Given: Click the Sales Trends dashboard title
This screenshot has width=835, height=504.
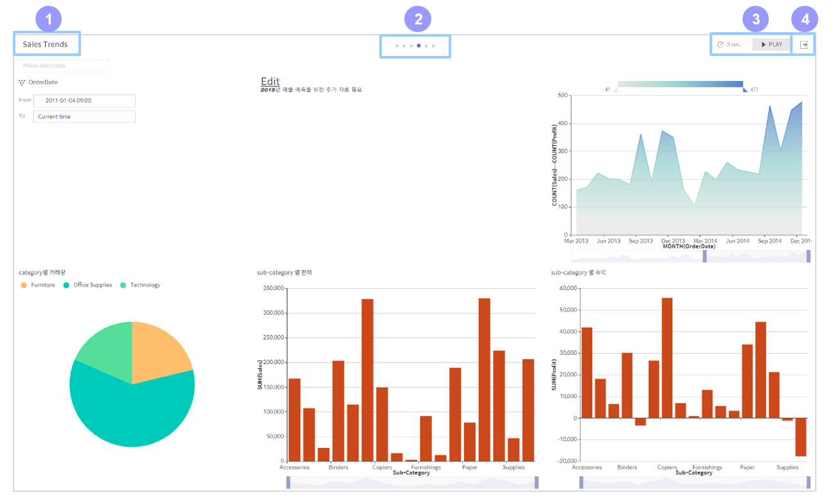Looking at the screenshot, I should point(45,44).
